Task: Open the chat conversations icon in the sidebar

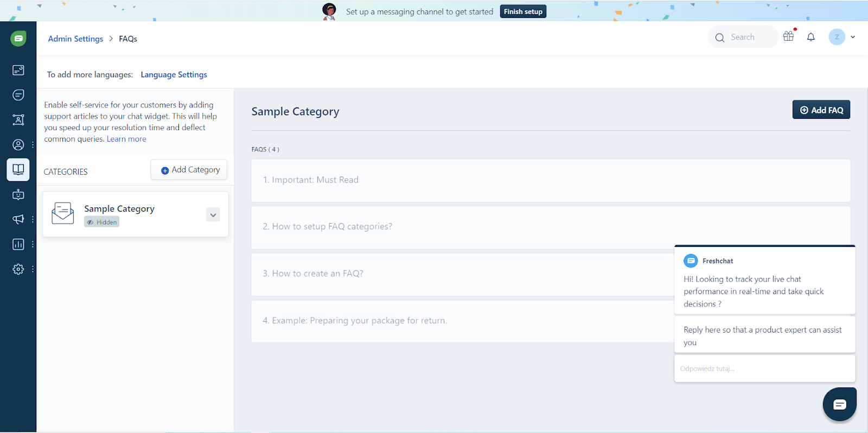Action: point(18,95)
